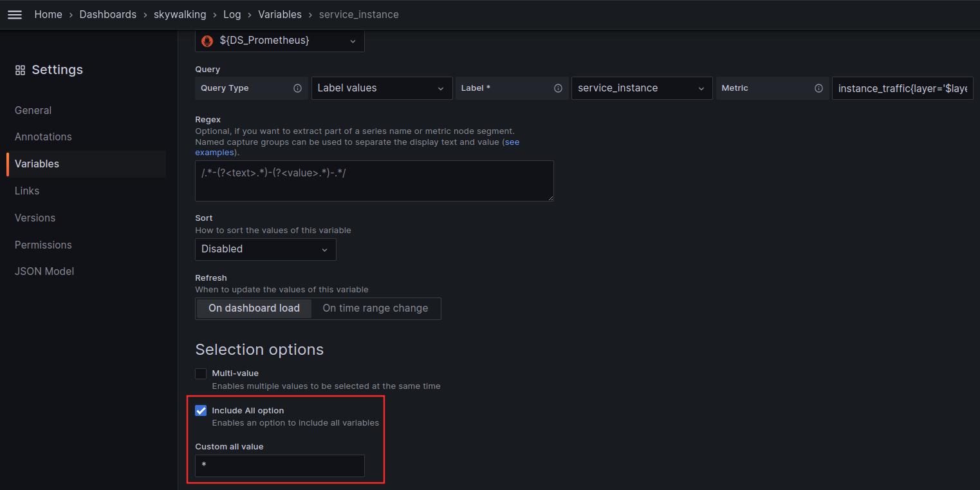Image resolution: width=980 pixels, height=490 pixels.
Task: Click the Metric info icon
Action: (x=818, y=88)
